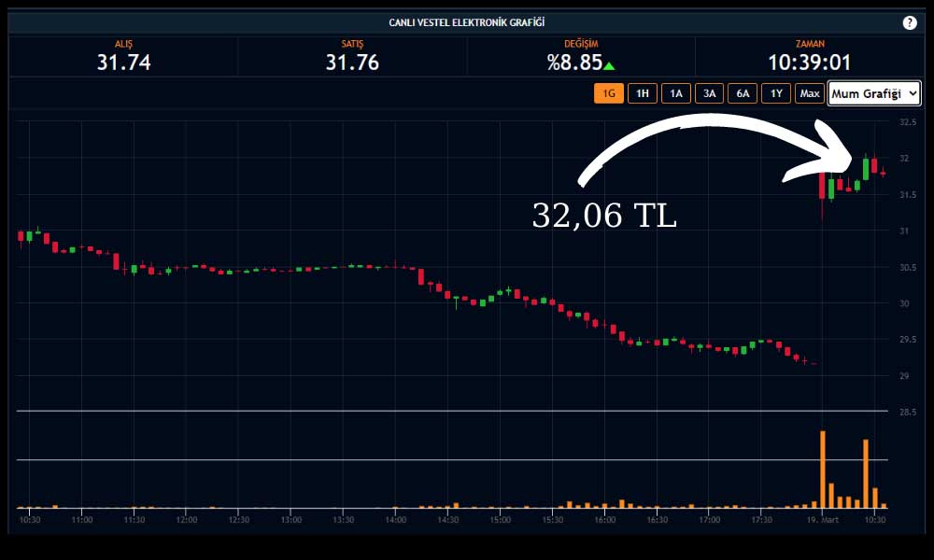
Task: Open the Mum Grafiği chart type dropdown
Action: click(x=874, y=93)
